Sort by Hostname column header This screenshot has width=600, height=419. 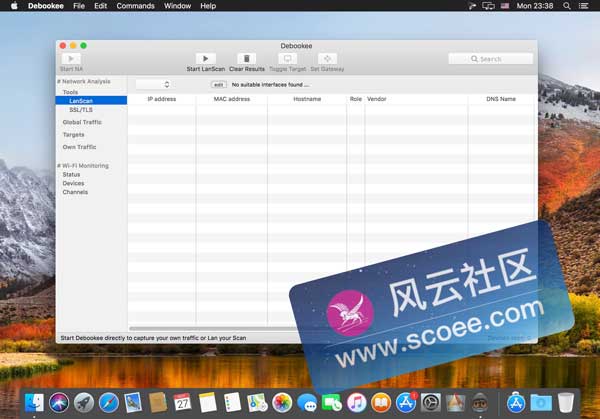[307, 99]
